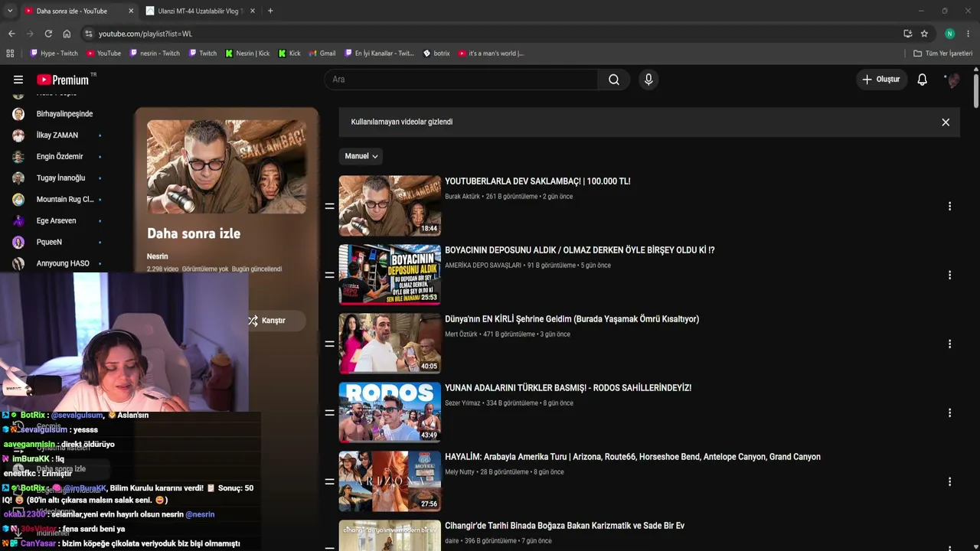The image size is (980, 551).
Task: Reload the page in Chrome
Action: (x=48, y=34)
